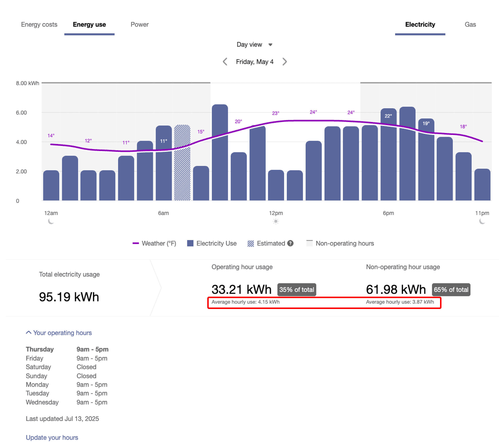
Task: Click the Saturday Closed row
Action: (61, 367)
